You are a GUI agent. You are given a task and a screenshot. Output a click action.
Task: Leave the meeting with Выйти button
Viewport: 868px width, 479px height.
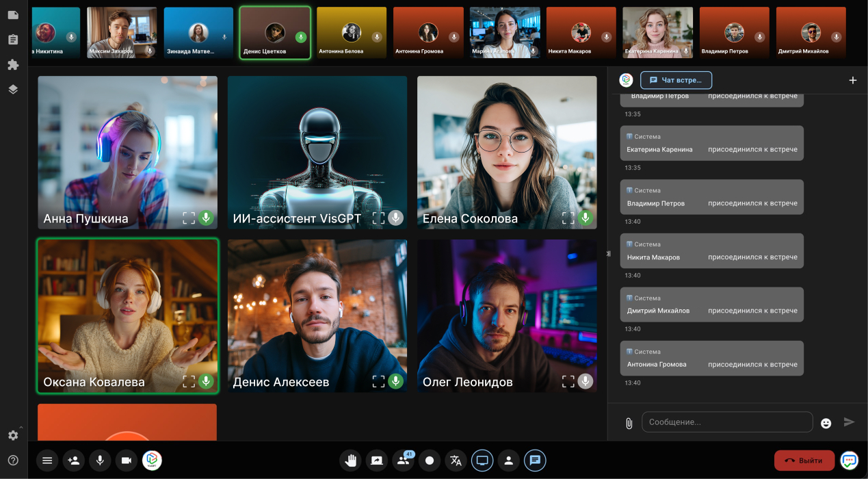point(804,461)
